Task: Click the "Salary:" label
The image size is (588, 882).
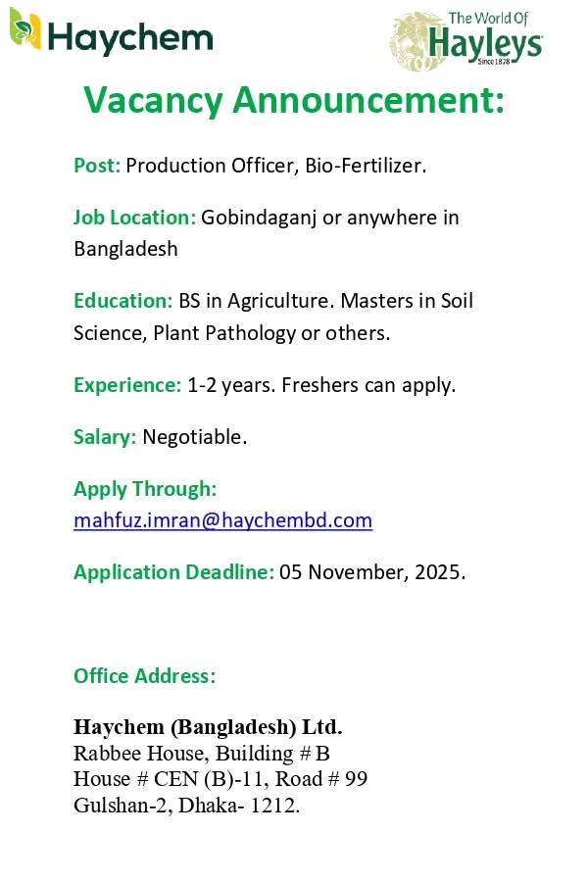Action: (x=105, y=437)
